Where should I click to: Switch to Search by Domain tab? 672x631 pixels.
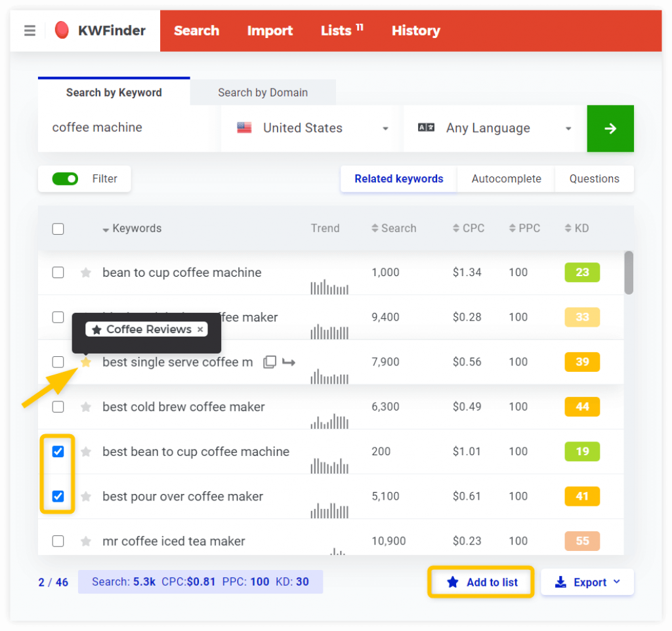pyautogui.click(x=262, y=92)
